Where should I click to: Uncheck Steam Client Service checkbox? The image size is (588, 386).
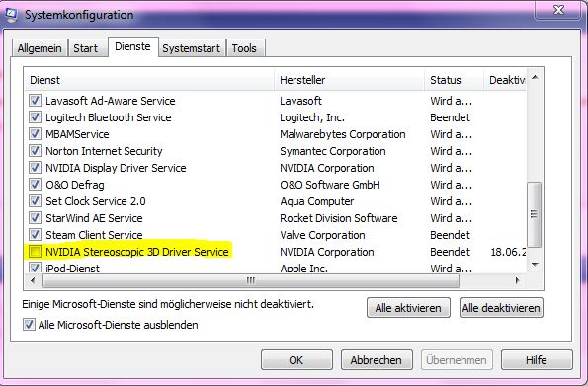pos(35,235)
